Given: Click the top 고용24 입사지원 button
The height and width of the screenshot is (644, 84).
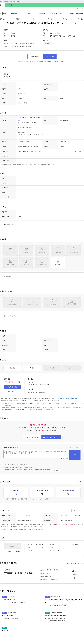Looking at the screenshot, I should (50, 57).
